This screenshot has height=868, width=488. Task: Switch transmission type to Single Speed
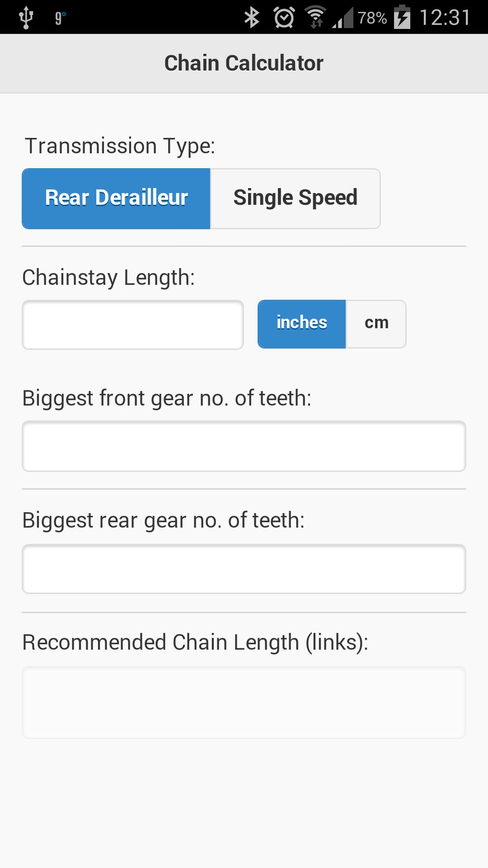pos(295,198)
